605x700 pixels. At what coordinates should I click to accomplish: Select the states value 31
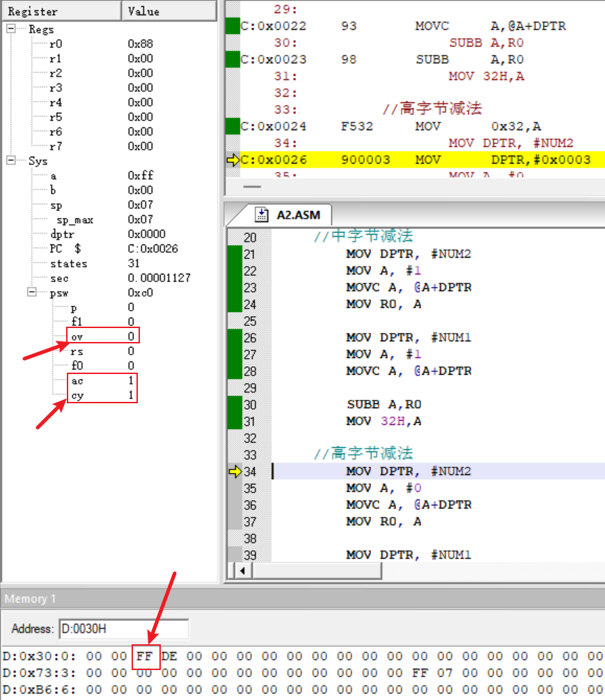point(134,263)
